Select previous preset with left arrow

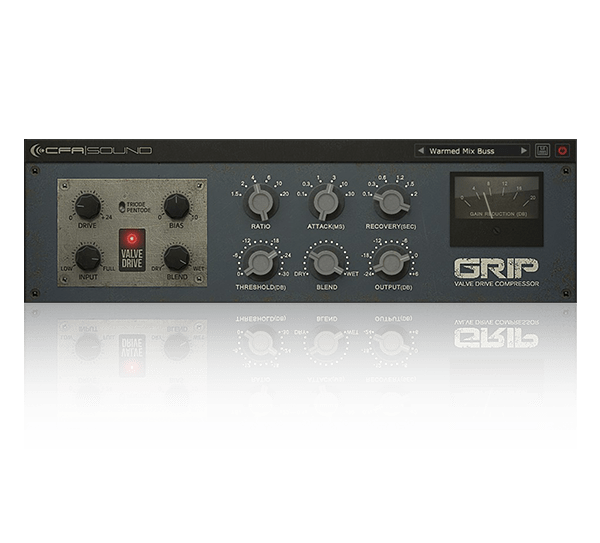click(422, 152)
